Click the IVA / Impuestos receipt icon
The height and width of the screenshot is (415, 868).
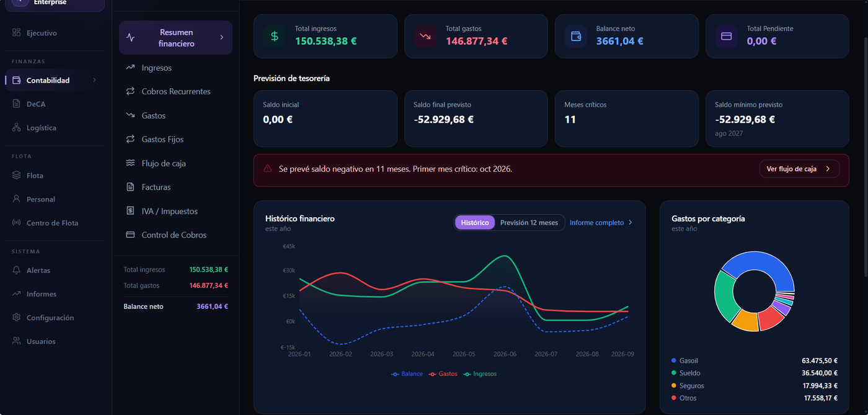(x=130, y=211)
